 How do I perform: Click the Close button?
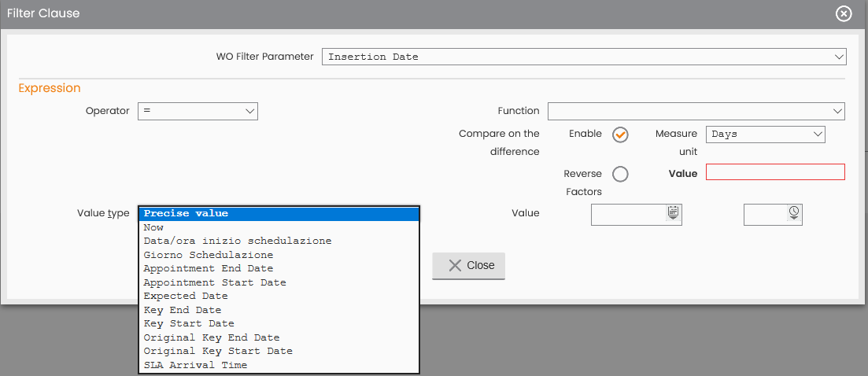click(468, 265)
